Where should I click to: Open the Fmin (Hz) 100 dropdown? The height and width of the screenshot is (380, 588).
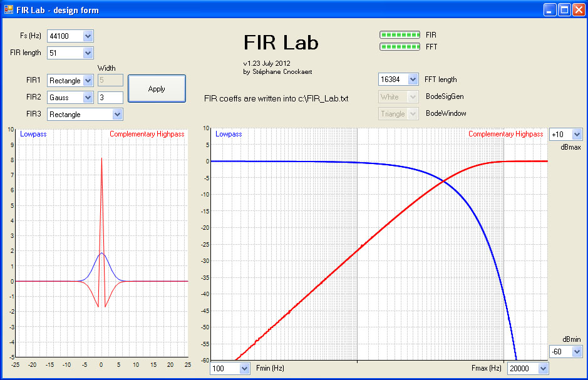click(x=244, y=368)
